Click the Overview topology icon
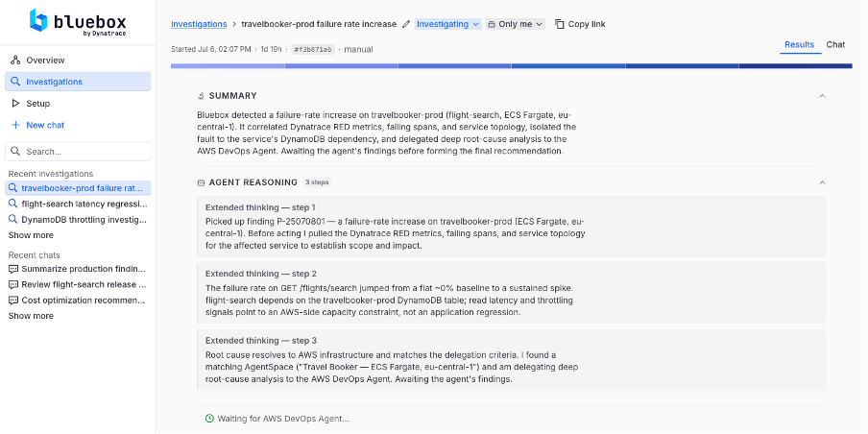The image size is (868, 434). point(15,60)
